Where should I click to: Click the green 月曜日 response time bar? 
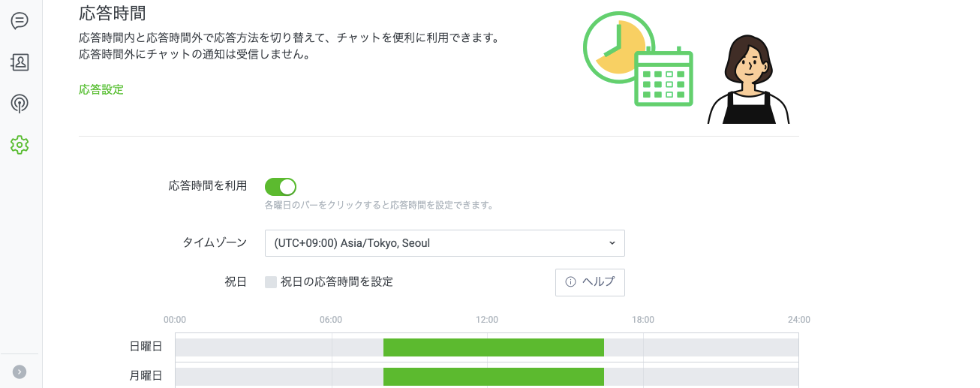click(493, 376)
